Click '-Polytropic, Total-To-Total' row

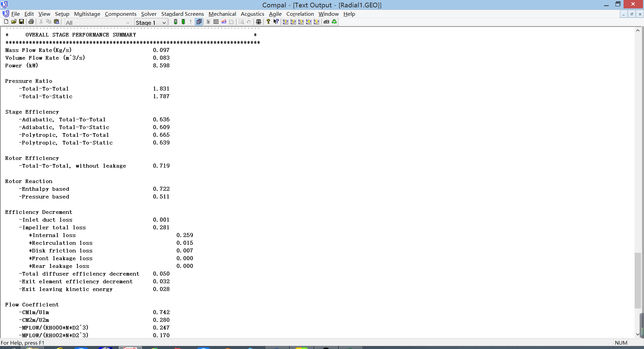click(x=64, y=135)
